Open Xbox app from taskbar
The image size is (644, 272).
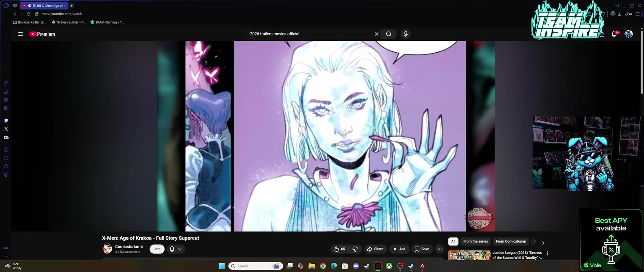coord(389,266)
